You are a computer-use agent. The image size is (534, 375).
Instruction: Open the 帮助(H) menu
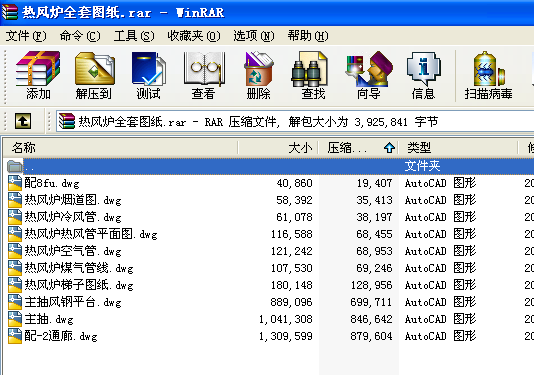(308, 36)
